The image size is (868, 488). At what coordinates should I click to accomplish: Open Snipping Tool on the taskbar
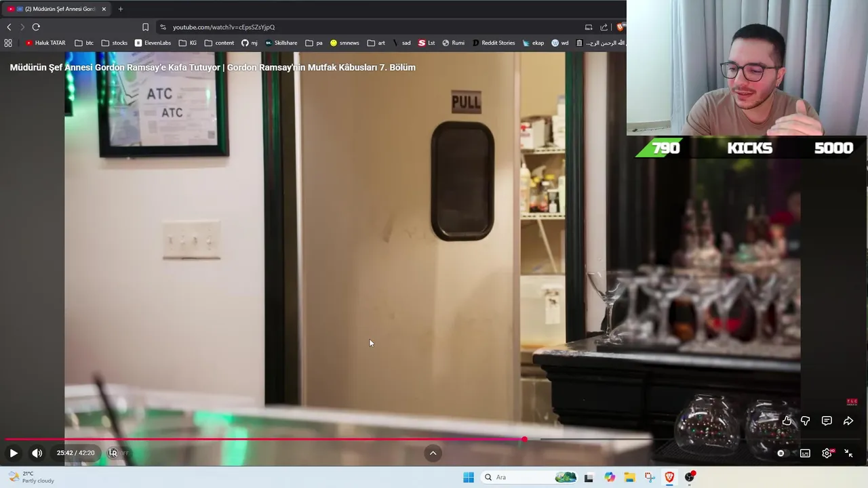(650, 477)
